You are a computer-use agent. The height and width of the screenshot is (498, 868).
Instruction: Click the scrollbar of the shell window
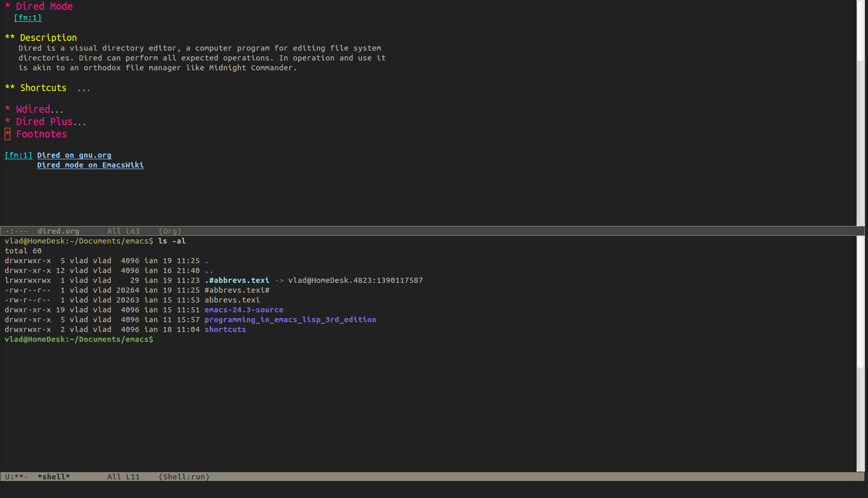click(x=861, y=354)
